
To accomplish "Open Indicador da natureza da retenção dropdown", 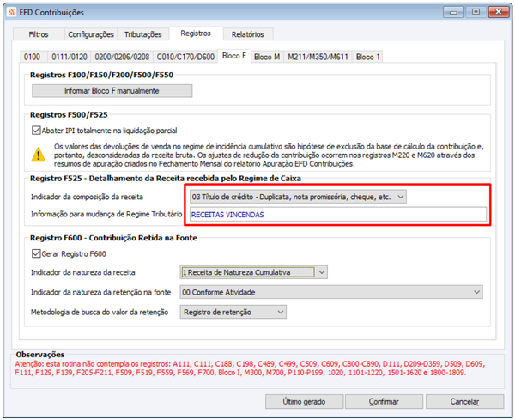I will pos(331,292).
